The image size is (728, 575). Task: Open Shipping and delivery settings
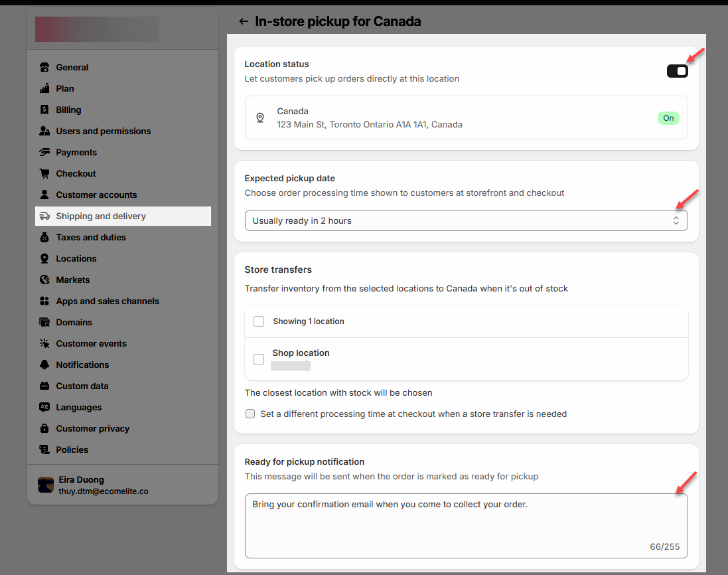101,216
